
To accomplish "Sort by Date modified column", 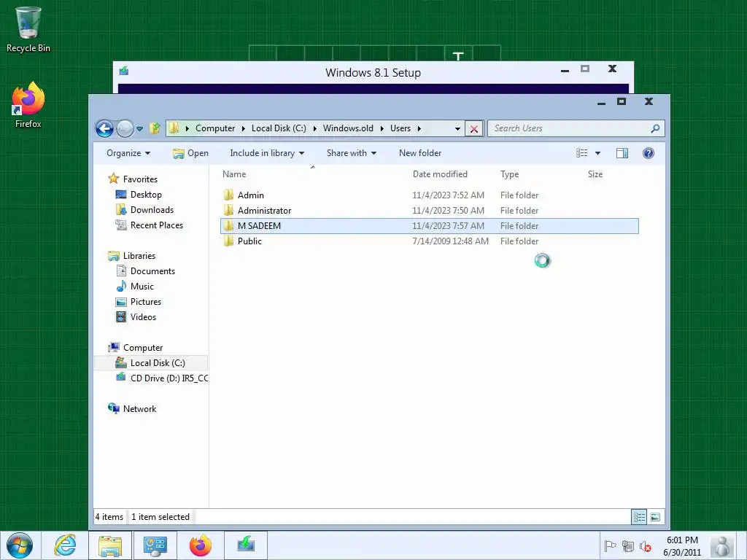I will coord(440,174).
